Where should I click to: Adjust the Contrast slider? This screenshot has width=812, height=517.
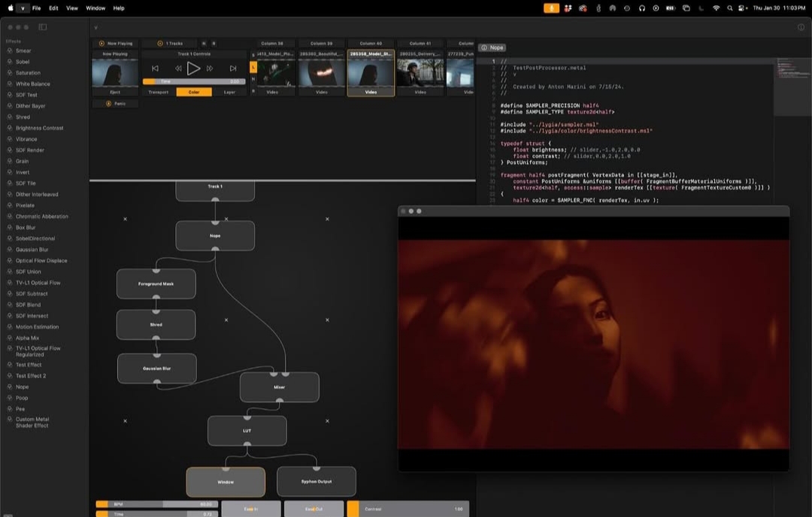tap(408, 509)
